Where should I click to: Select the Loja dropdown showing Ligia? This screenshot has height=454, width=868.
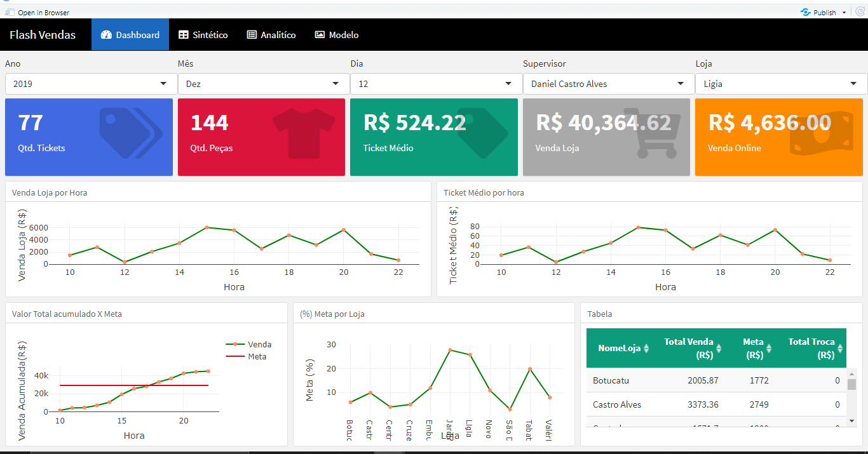(780, 83)
